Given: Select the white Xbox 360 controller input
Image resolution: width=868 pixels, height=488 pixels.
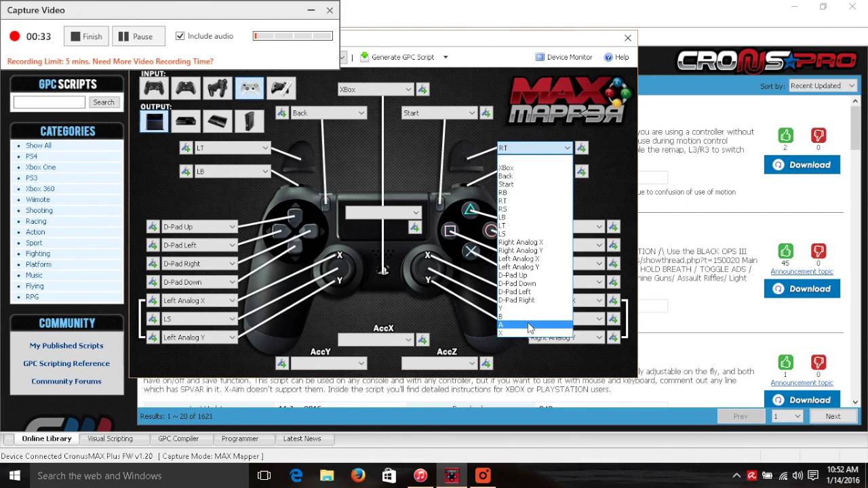Looking at the screenshot, I should tap(249, 88).
